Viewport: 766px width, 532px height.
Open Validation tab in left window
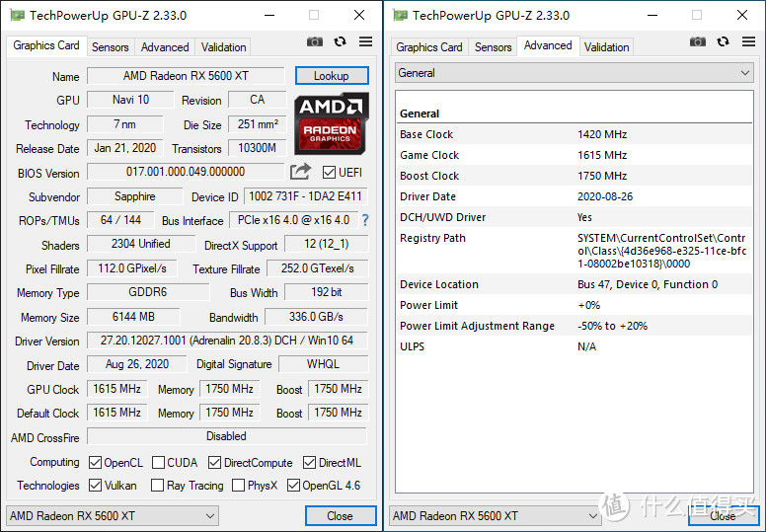(x=224, y=47)
